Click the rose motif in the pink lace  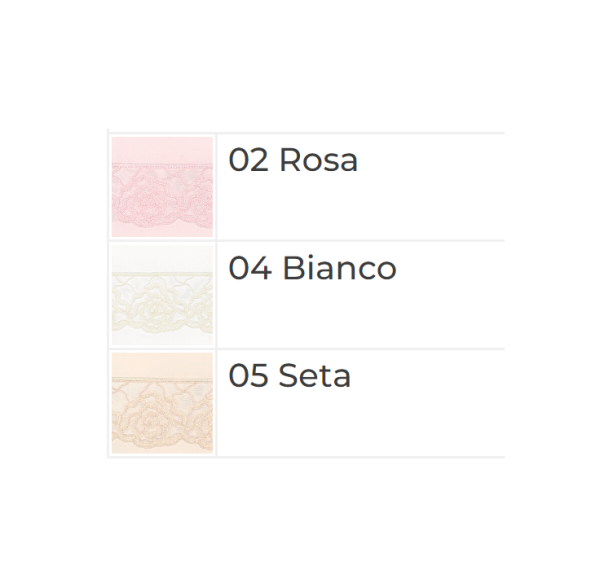coord(160,200)
